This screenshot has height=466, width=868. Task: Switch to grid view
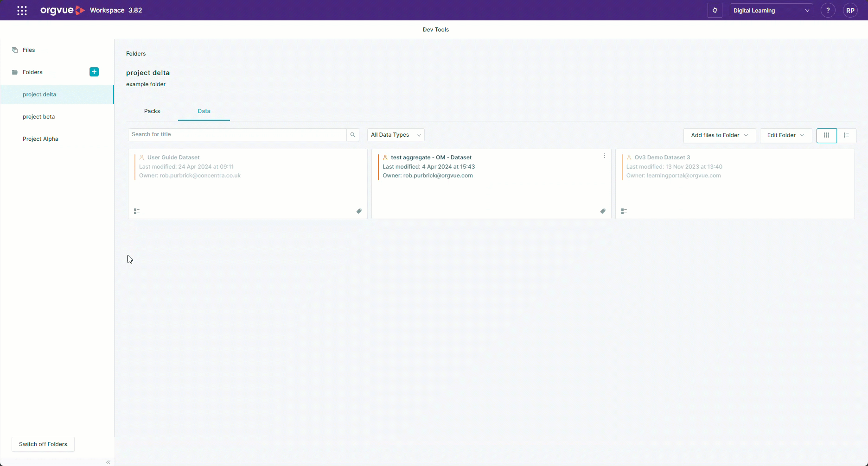pyautogui.click(x=826, y=135)
